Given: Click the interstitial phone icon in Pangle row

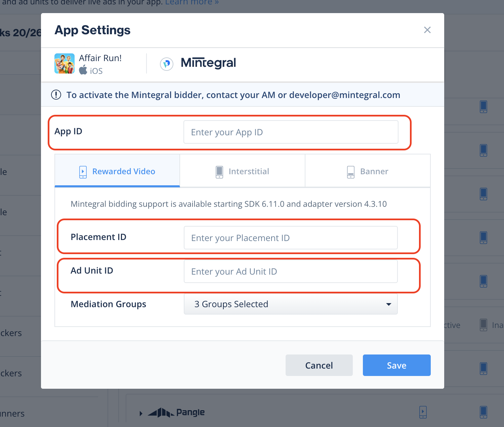Looking at the screenshot, I should [484, 412].
